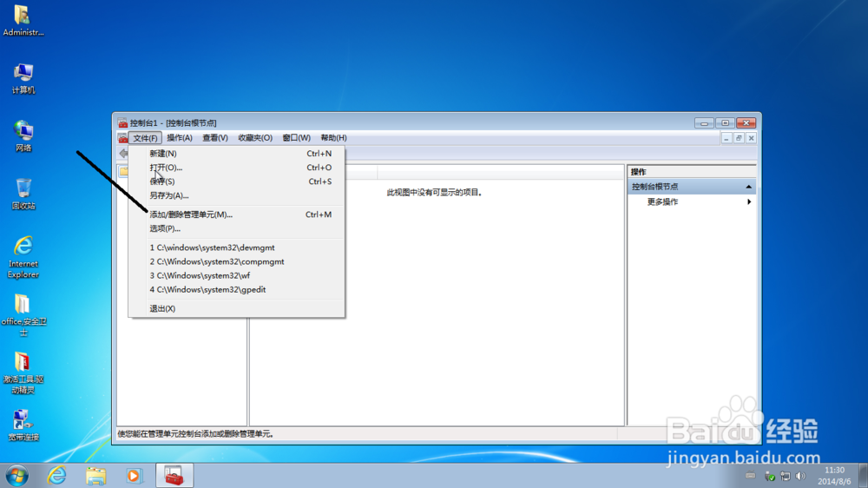
Task: Open the 回收站 recycle bin icon
Action: click(23, 194)
